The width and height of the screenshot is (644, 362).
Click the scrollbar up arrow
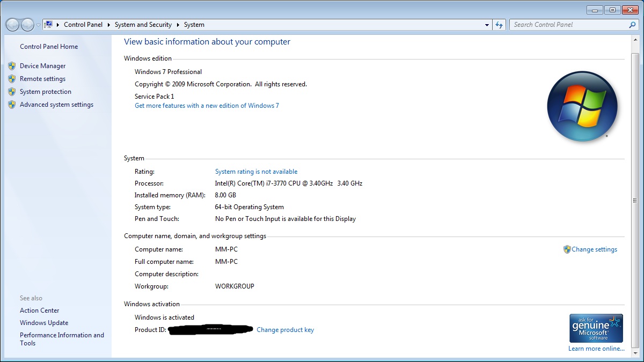pos(635,41)
